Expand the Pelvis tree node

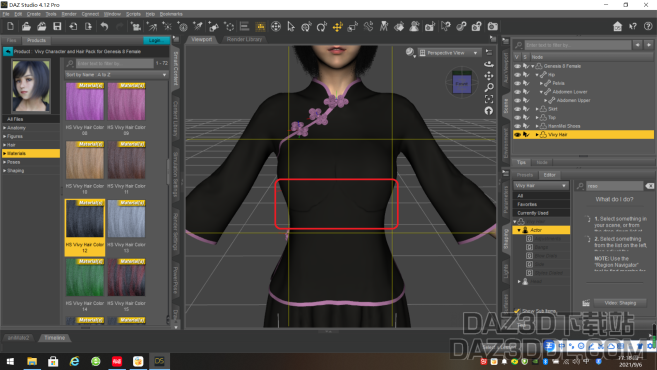(x=541, y=83)
